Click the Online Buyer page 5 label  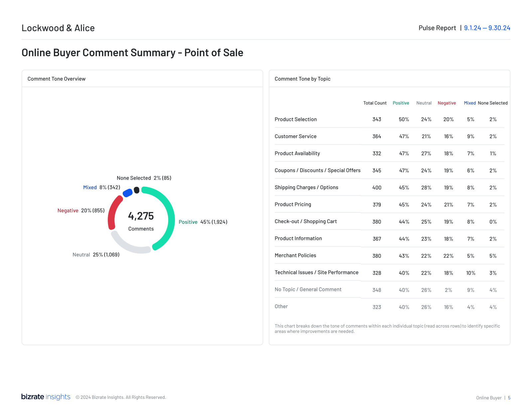coord(492,398)
